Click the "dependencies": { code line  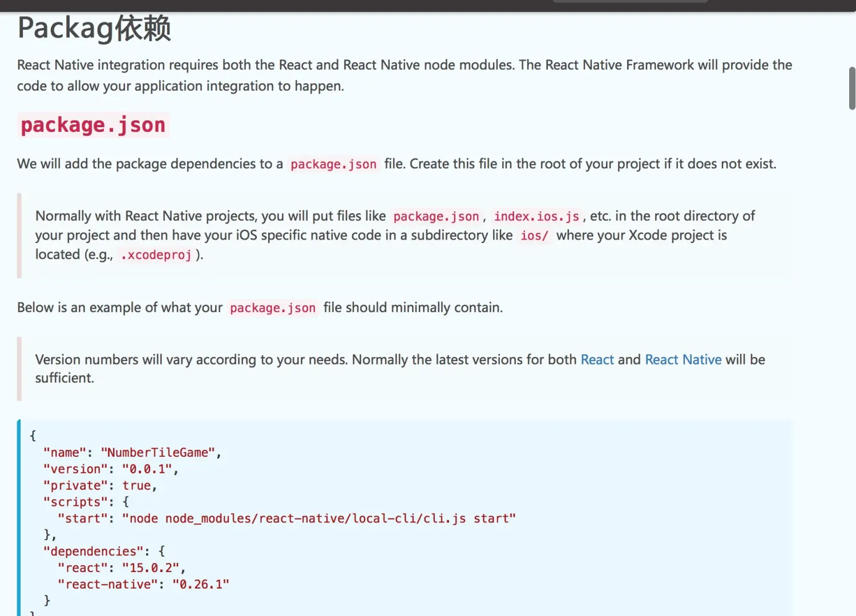click(x=104, y=552)
